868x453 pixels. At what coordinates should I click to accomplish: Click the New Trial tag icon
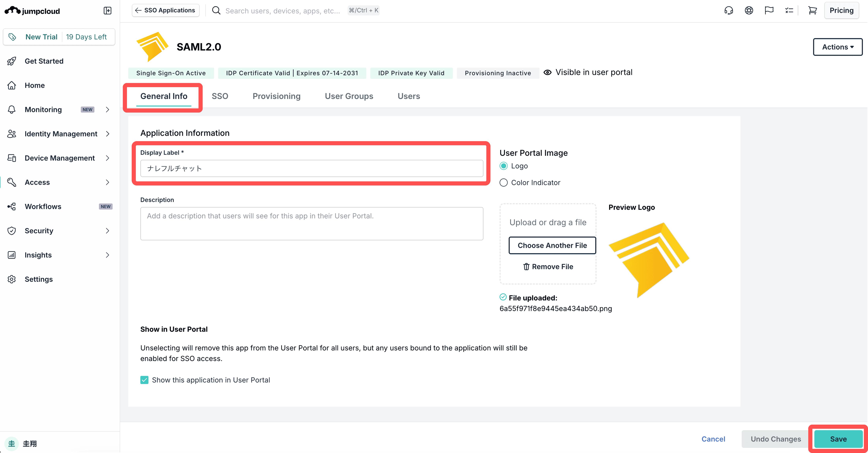[x=12, y=37]
